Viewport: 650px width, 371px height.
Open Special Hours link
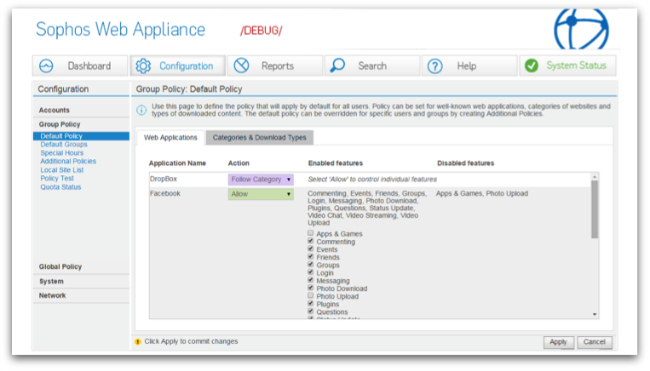point(62,153)
